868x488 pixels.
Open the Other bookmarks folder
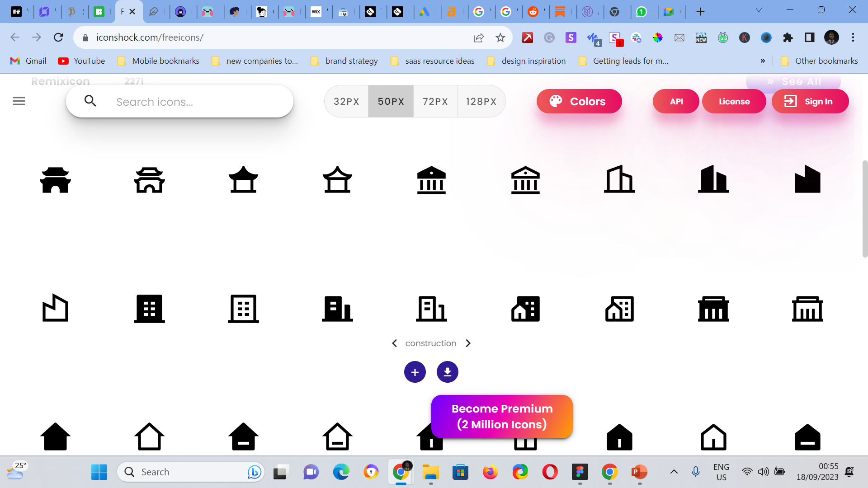tap(819, 61)
